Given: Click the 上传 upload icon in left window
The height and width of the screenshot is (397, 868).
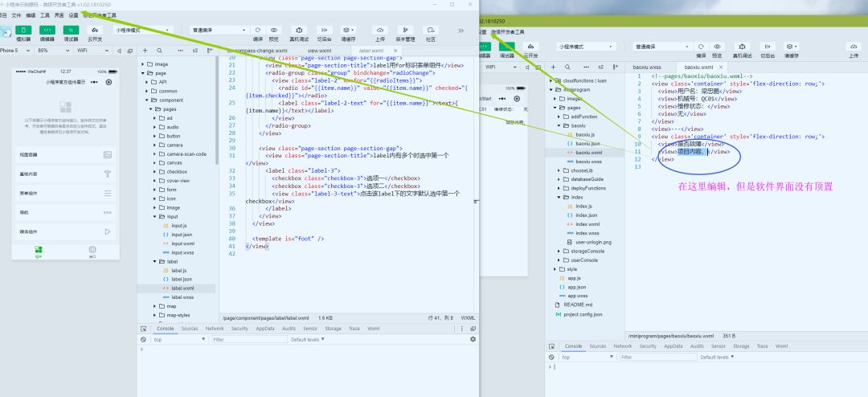Looking at the screenshot, I should click(x=379, y=30).
